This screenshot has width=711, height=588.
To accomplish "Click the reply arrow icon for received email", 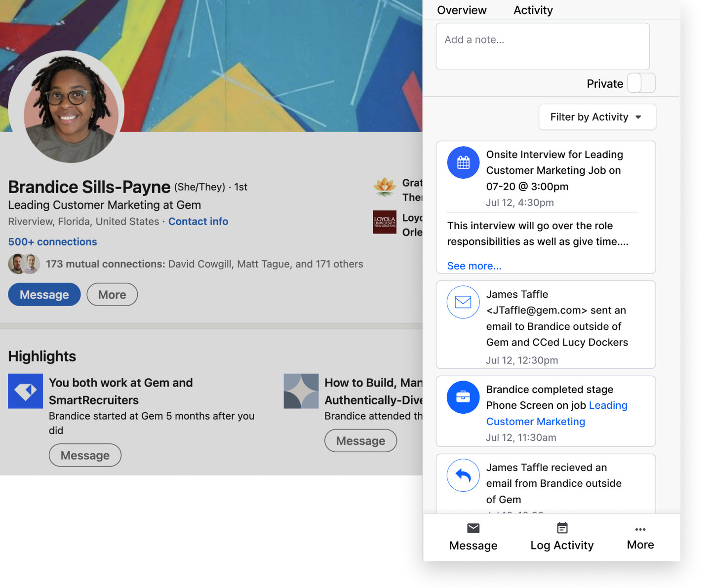I will point(463,475).
